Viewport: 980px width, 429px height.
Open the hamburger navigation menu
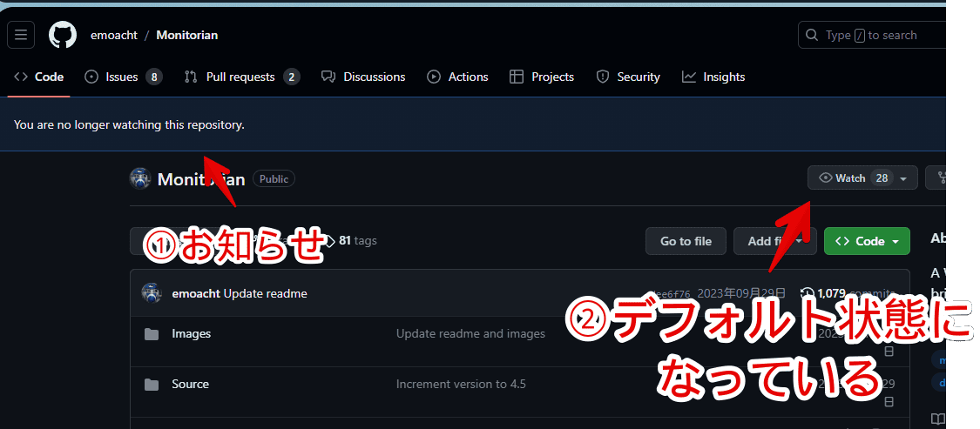pos(21,35)
